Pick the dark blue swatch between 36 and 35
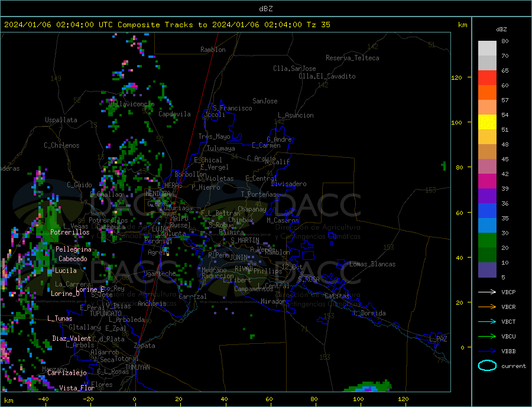Image resolution: width=532 pixels, height=407 pixels. pos(487,211)
